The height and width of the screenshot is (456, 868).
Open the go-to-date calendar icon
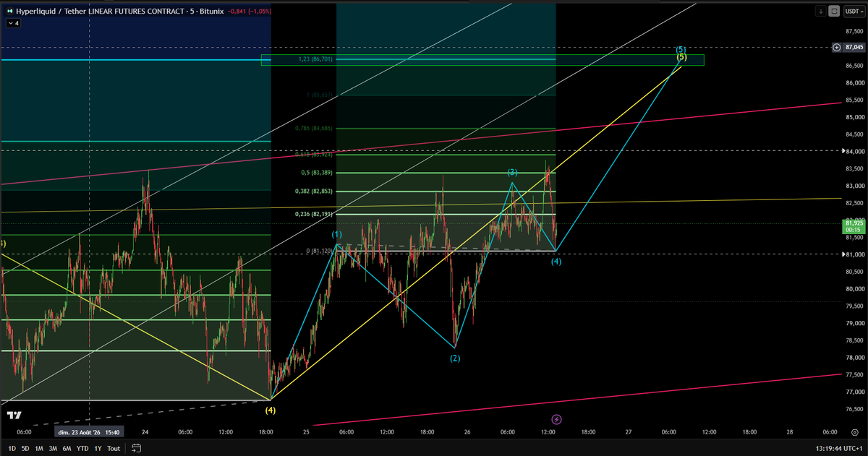pos(135,448)
